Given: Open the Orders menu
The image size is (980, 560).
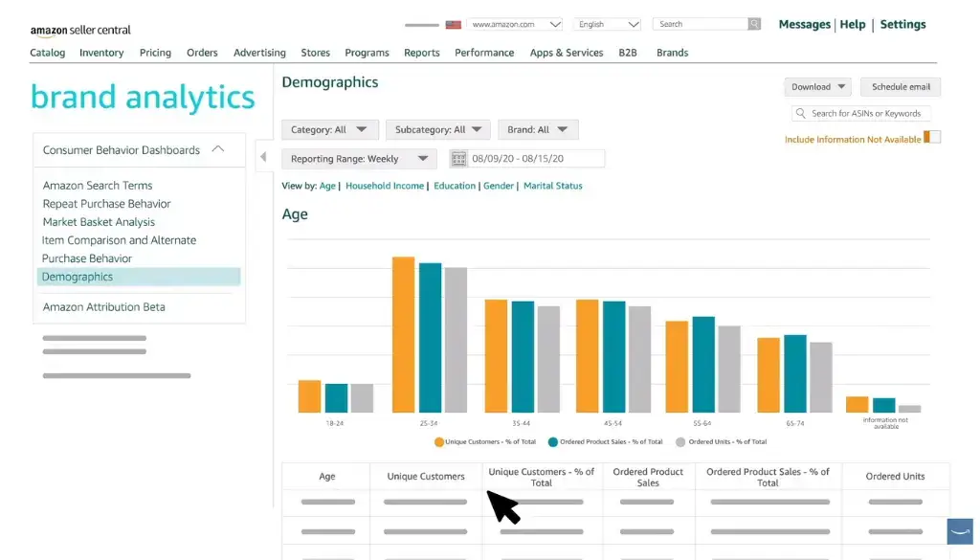Looking at the screenshot, I should click(202, 53).
